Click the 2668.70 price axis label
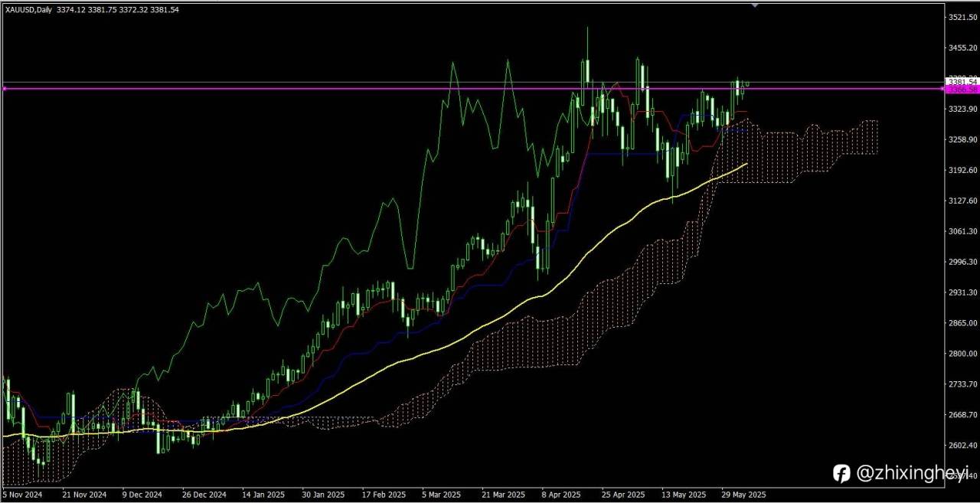This screenshot has height=503, width=980. point(962,415)
